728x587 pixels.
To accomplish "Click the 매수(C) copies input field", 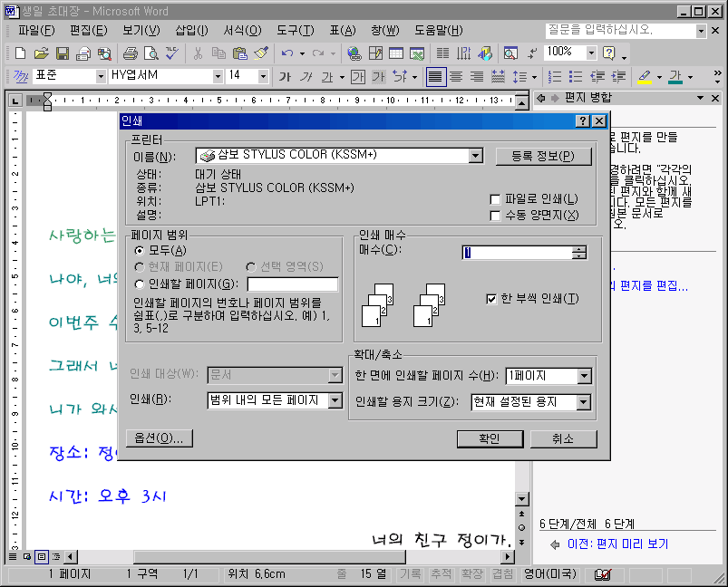I will coord(517,253).
